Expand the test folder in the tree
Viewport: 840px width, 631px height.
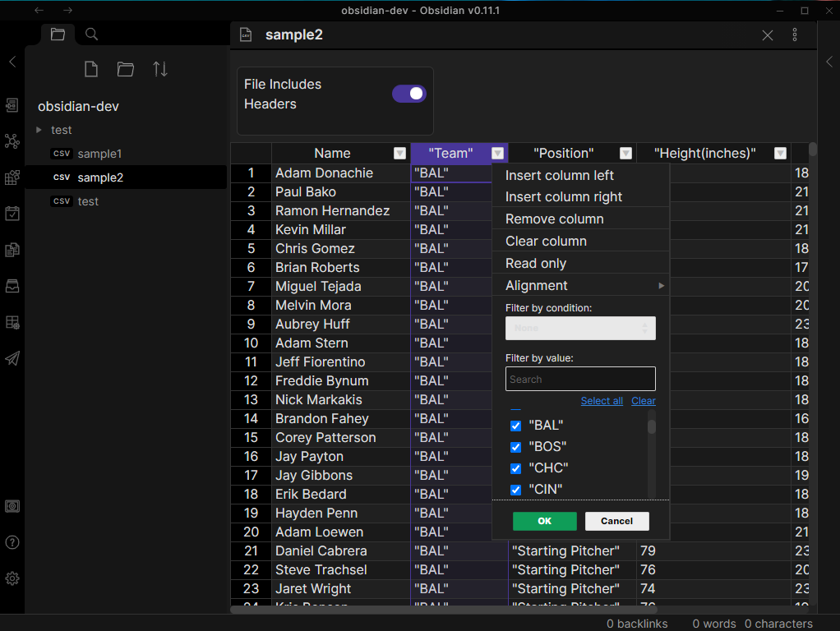coord(39,130)
